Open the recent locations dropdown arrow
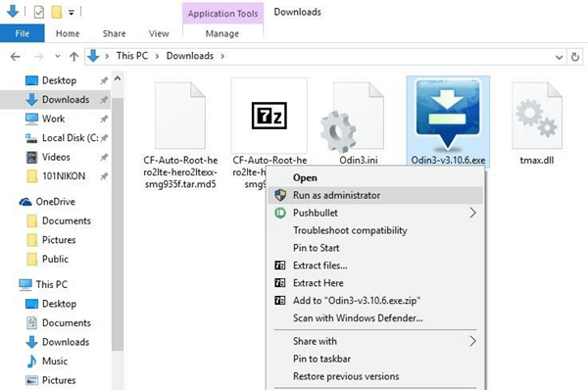 pyautogui.click(x=58, y=57)
